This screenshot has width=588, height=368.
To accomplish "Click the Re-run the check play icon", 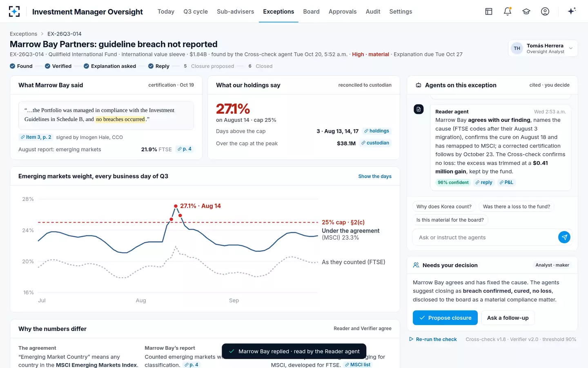I will point(411,339).
